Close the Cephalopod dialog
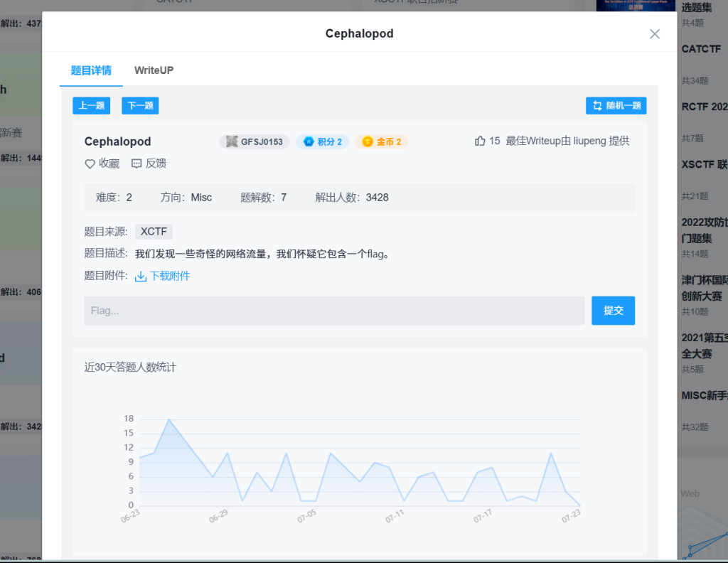 [x=655, y=33]
